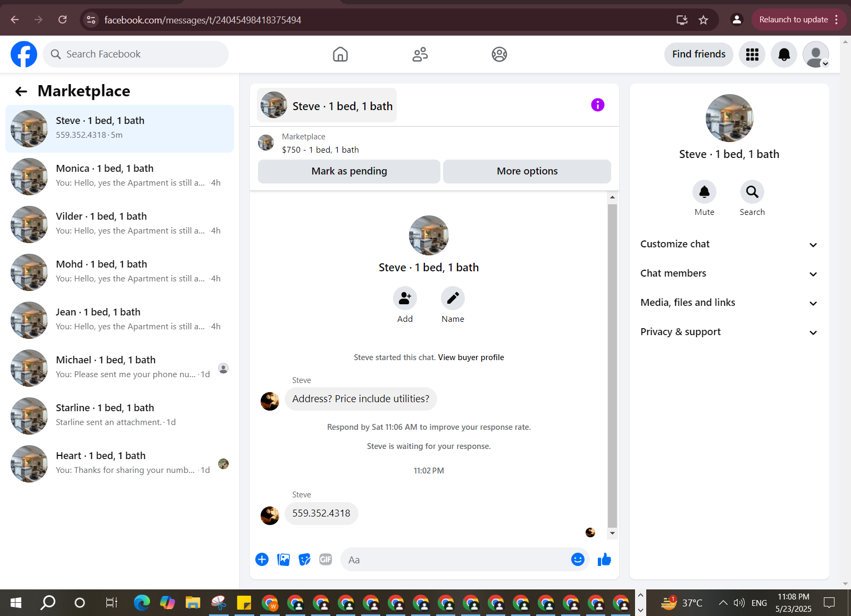Viewport: 851px width, 616px height.
Task: Open the emoji picker in message box
Action: pos(578,560)
